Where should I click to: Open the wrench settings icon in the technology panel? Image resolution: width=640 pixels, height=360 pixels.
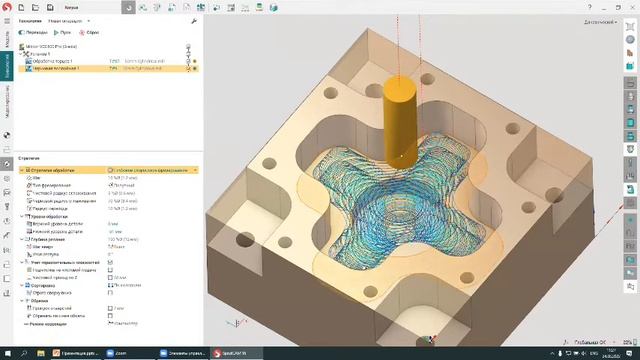194,21
